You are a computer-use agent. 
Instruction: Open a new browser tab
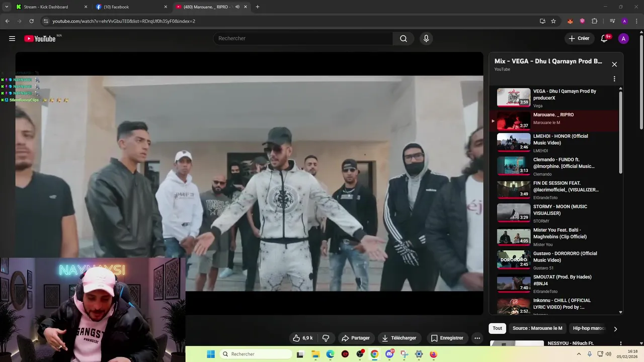(x=258, y=7)
